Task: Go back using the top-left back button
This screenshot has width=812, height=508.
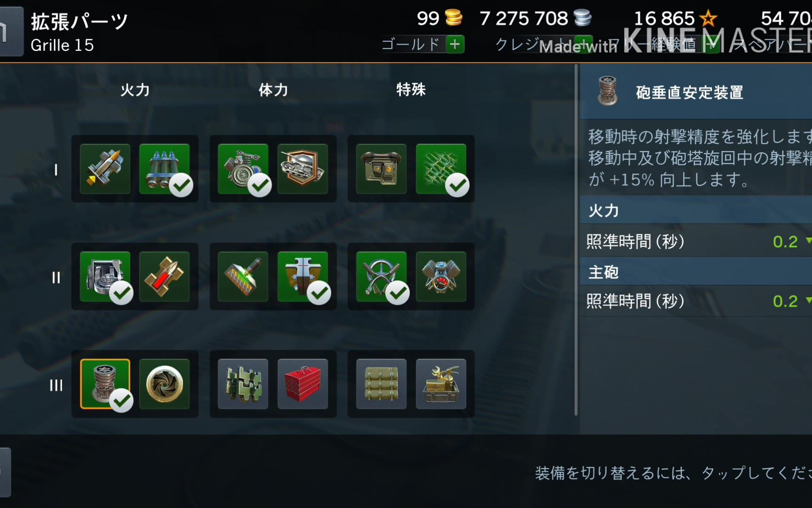Action: pos(10,32)
